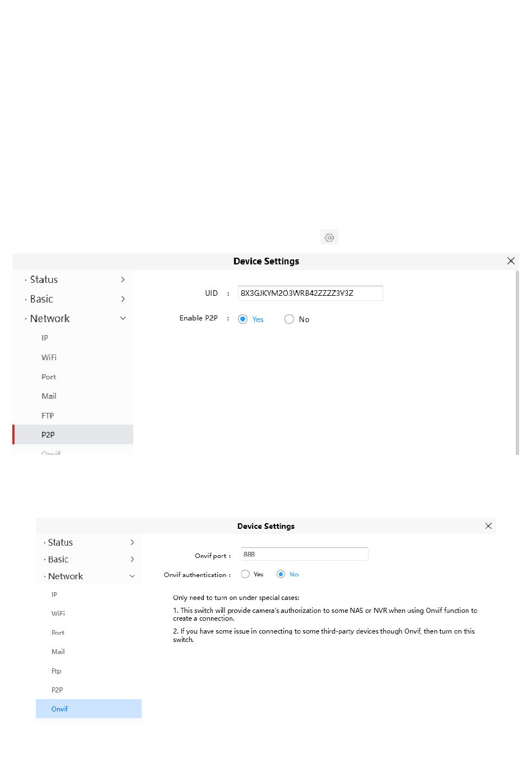Expand Status section in upper dialog
Image resolution: width=532 pixels, height=777 pixels.
[123, 280]
